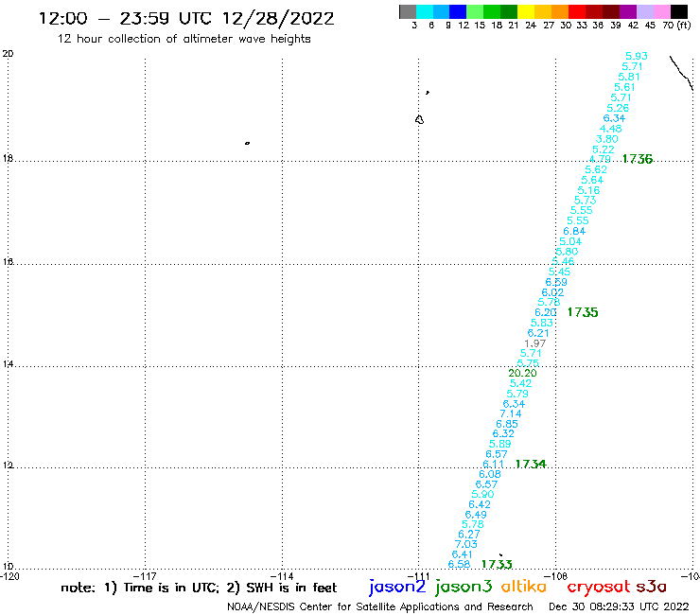Viewport: 700px width, 615px height.
Task: Click the wave height value 3.80
Action: (x=607, y=139)
